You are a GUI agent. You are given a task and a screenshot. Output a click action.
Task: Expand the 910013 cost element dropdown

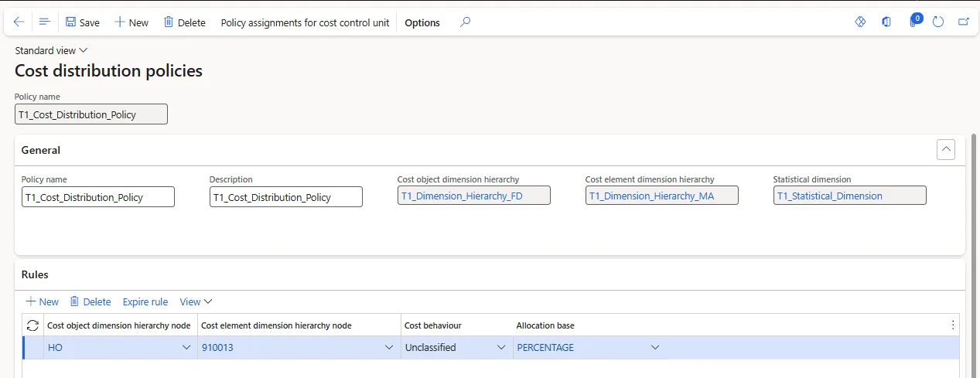click(x=389, y=348)
